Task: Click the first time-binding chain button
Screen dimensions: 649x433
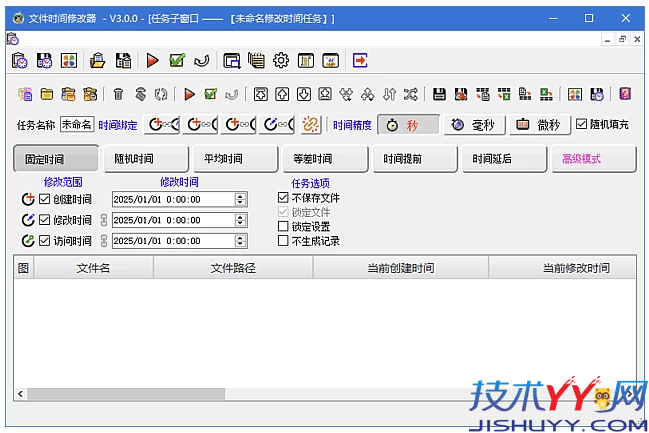Action: pos(162,124)
